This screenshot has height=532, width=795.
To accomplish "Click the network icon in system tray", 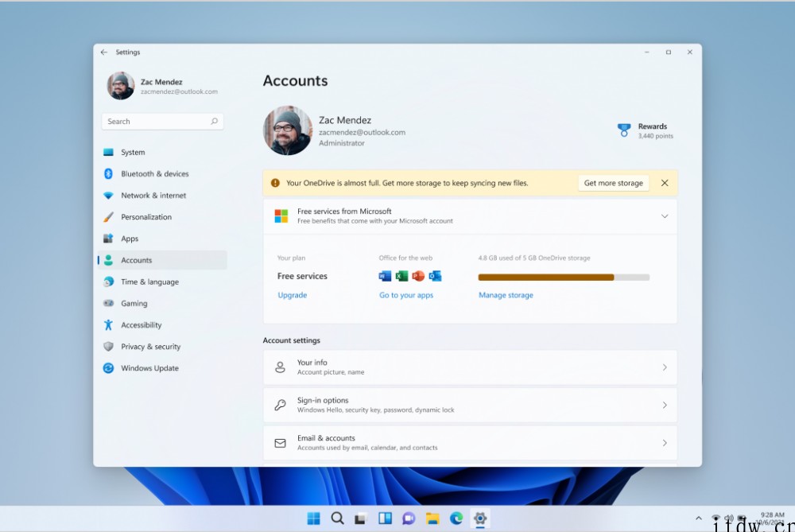I will click(x=716, y=518).
